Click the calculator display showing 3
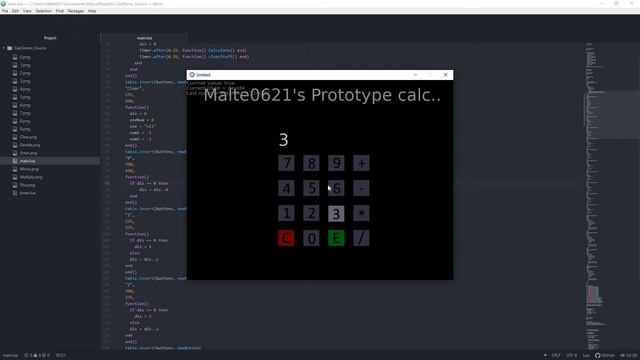Screen dimensions: 640x360 pos(323,140)
